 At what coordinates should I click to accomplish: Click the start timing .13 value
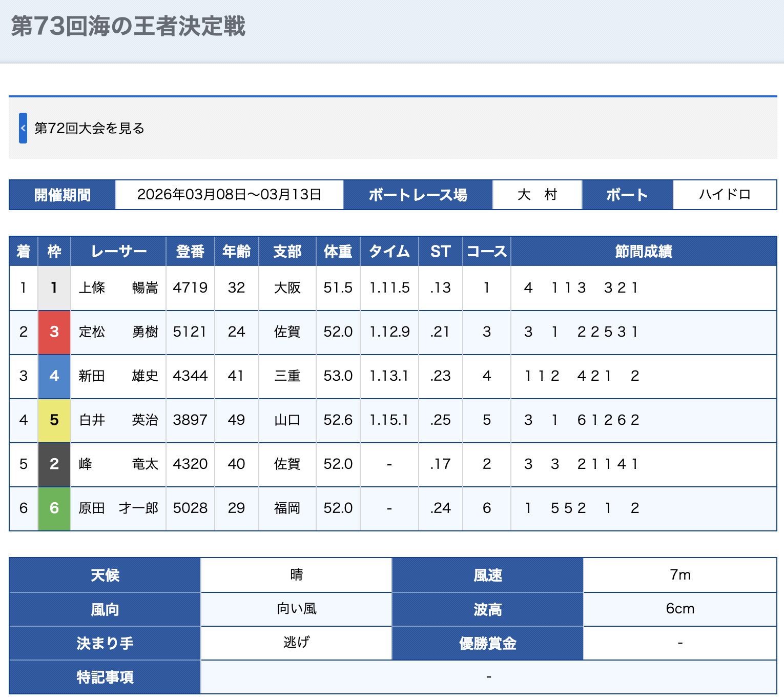point(441,288)
